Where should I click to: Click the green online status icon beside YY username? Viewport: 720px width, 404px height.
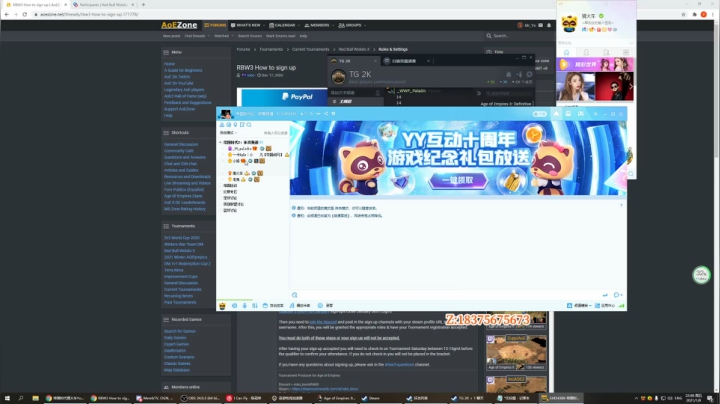pyautogui.click(x=601, y=16)
